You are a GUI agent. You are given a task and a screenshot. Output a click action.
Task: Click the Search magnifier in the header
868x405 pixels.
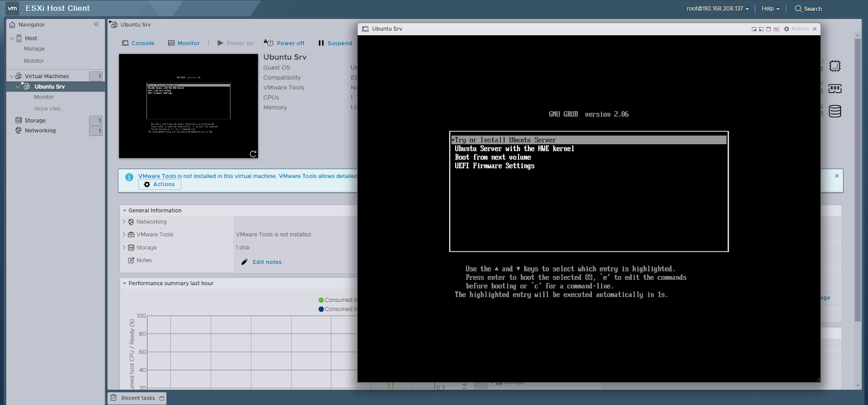click(x=798, y=9)
